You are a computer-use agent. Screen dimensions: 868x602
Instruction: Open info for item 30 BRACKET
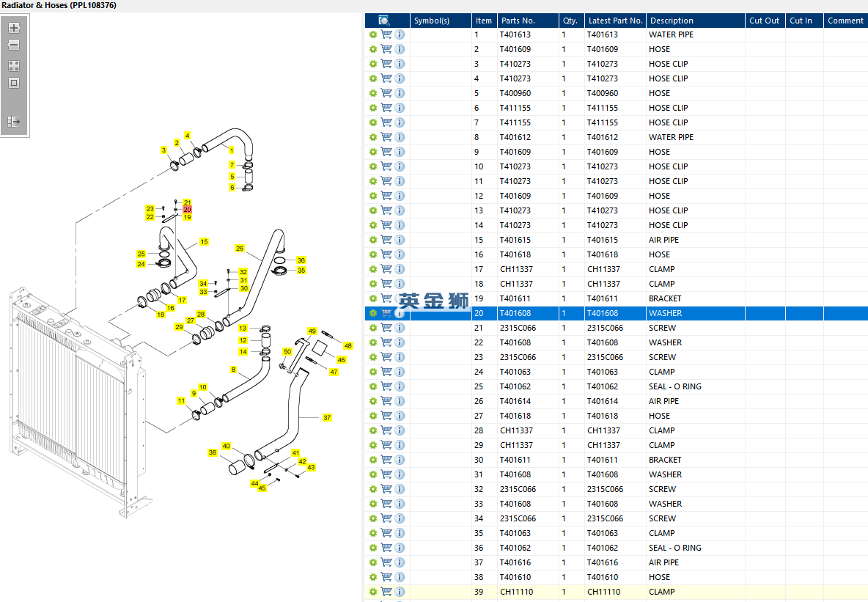[x=400, y=460]
